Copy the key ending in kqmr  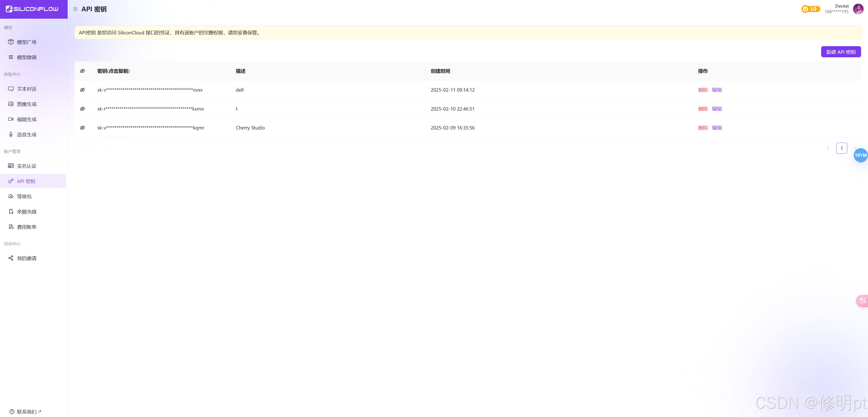point(151,128)
